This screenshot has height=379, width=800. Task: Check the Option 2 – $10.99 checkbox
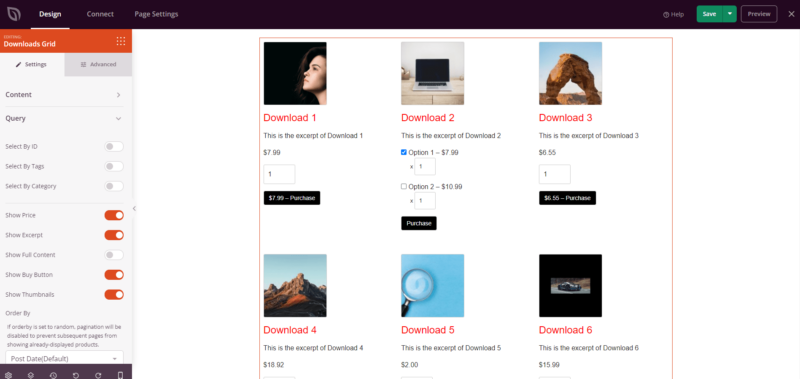tap(404, 187)
